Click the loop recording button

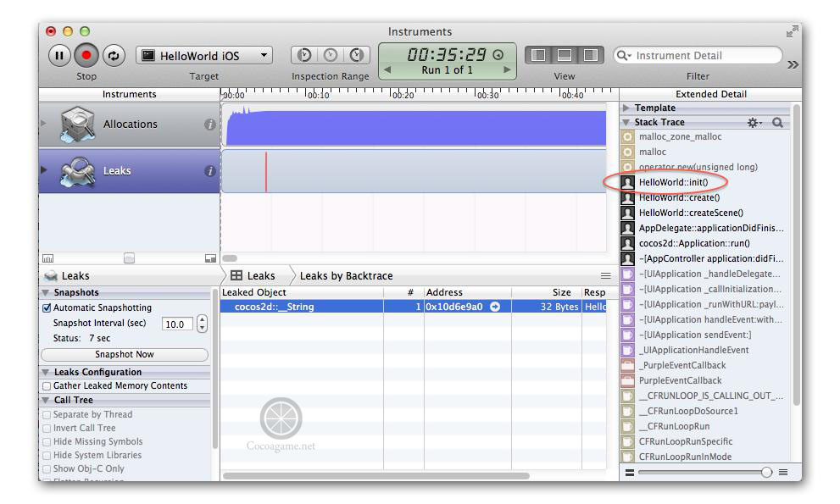pos(114,56)
